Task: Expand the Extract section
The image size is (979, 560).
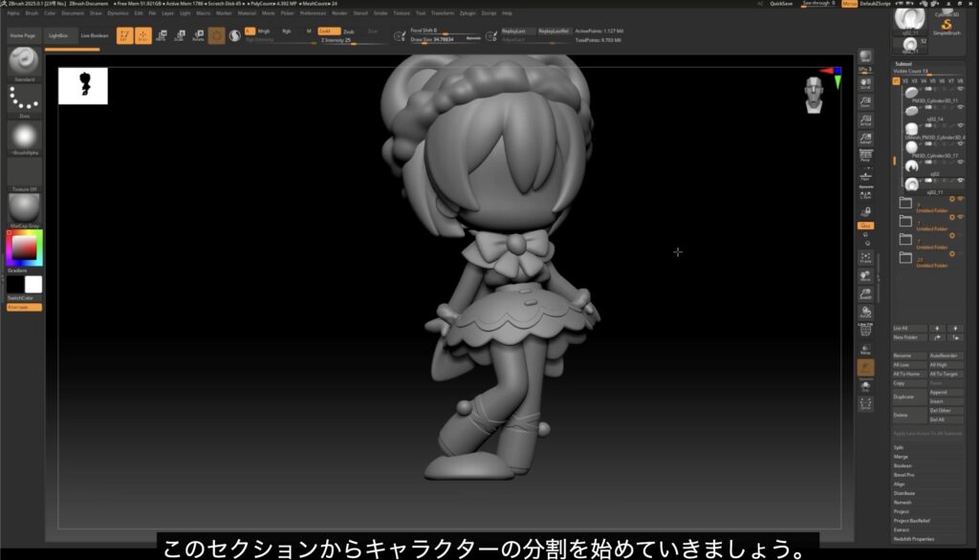Action: pos(901,530)
